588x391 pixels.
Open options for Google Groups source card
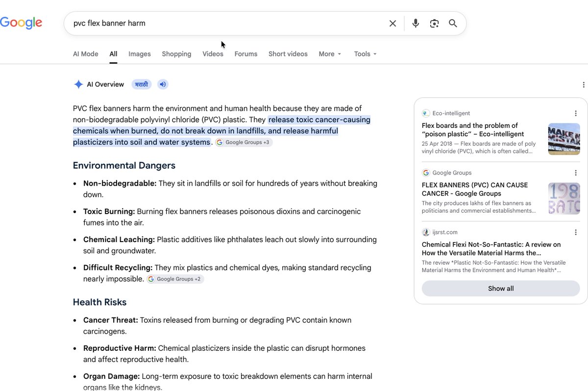576,172
